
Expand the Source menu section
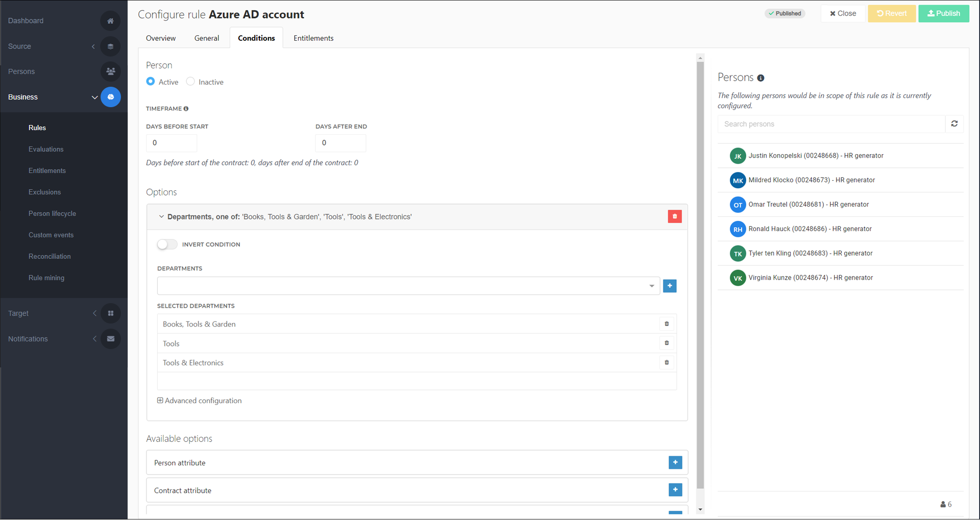pos(93,46)
